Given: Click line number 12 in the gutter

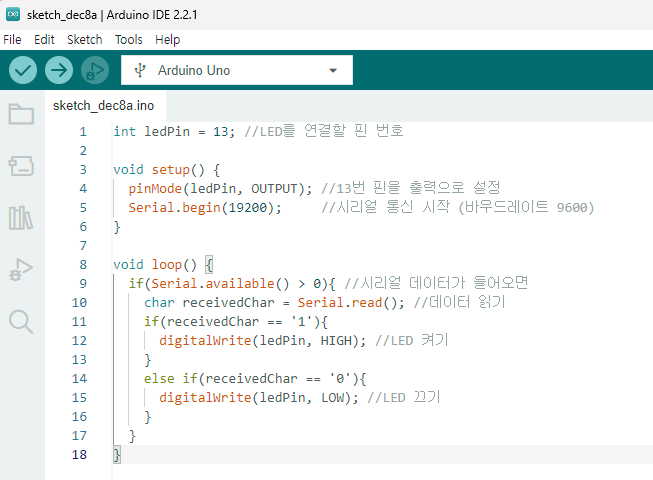Looking at the screenshot, I should pyautogui.click(x=79, y=341).
